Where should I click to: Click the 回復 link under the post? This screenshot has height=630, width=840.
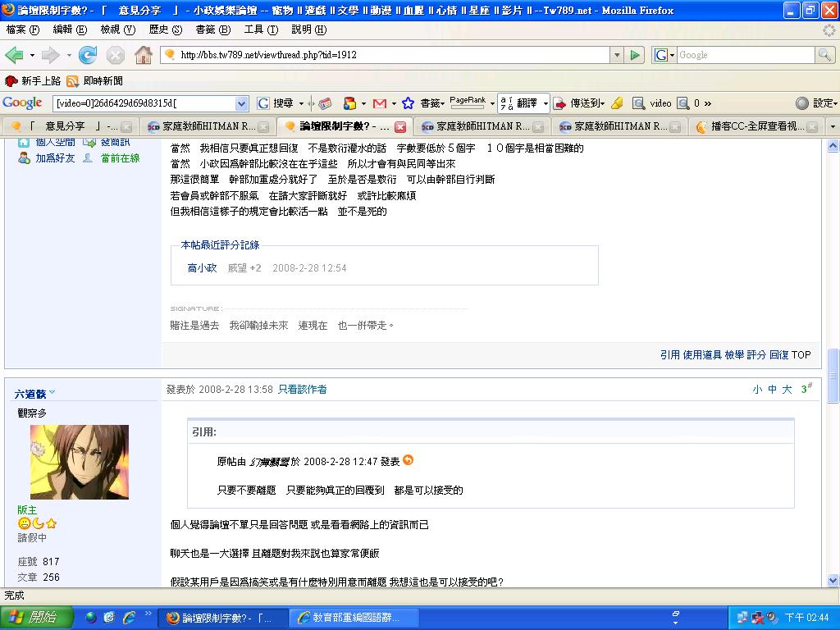pos(778,354)
